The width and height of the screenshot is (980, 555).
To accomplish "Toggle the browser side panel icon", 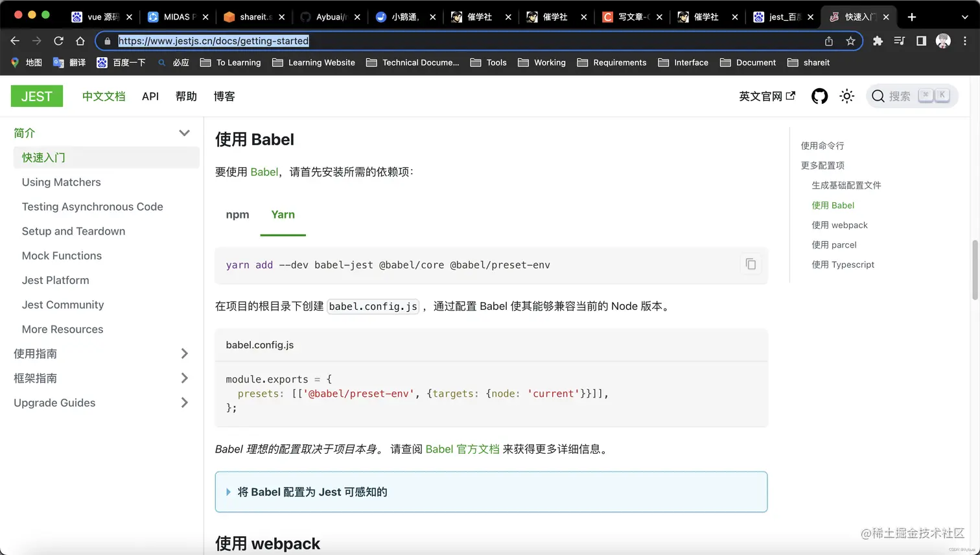I will [921, 41].
